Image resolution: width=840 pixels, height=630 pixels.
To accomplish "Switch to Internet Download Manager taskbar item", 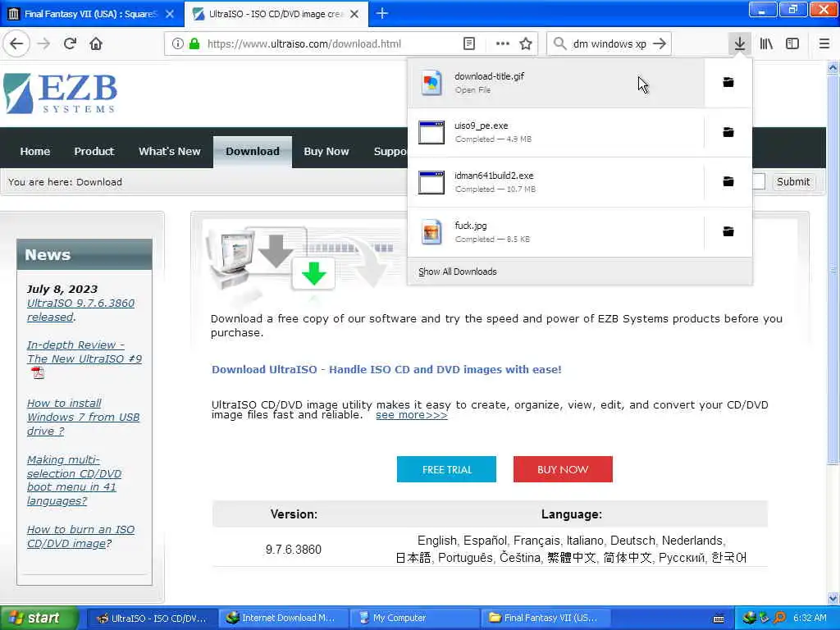I will point(284,618).
